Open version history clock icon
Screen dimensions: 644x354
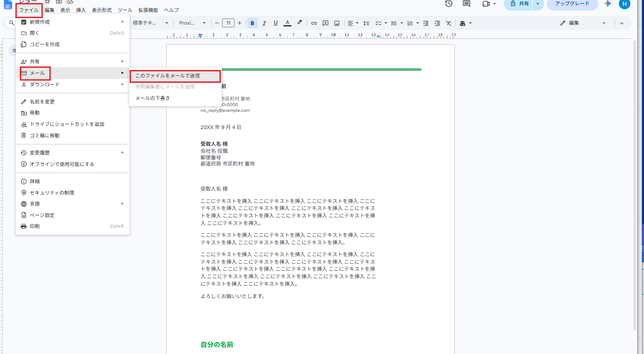point(449,4)
